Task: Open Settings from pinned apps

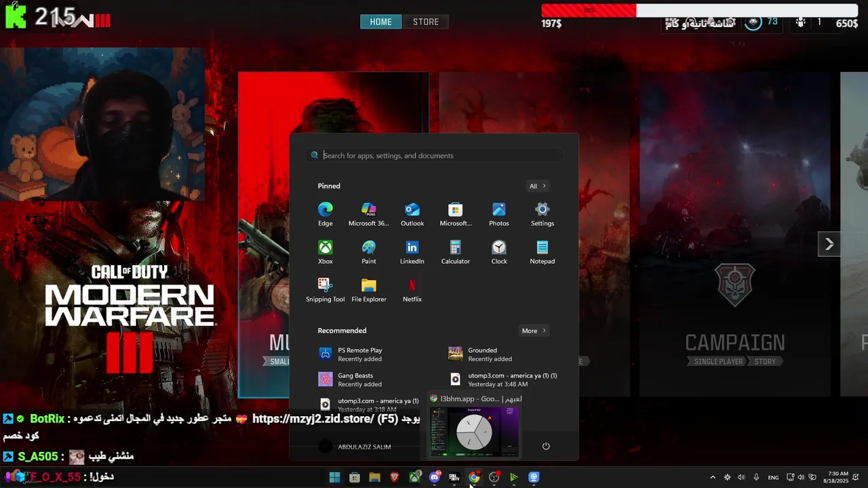Action: click(542, 214)
